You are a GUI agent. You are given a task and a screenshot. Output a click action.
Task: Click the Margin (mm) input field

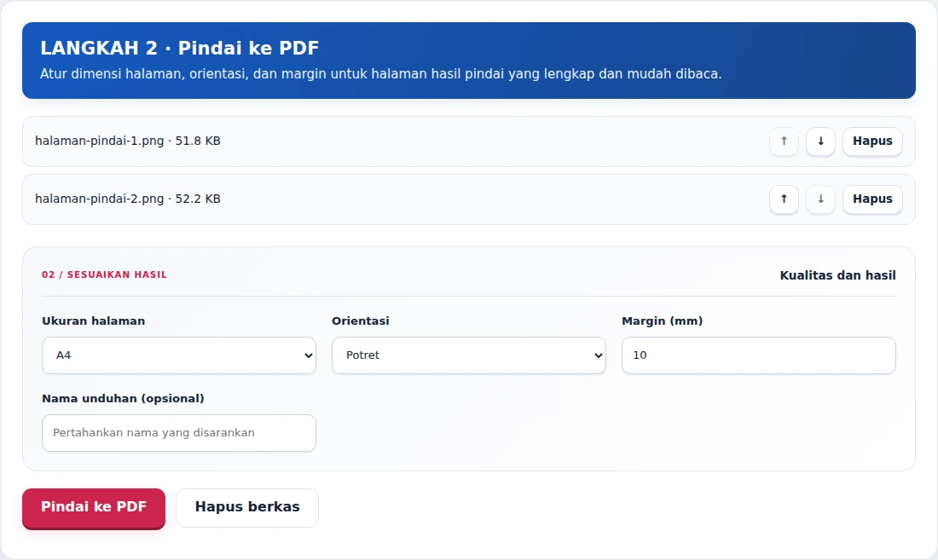pos(759,355)
